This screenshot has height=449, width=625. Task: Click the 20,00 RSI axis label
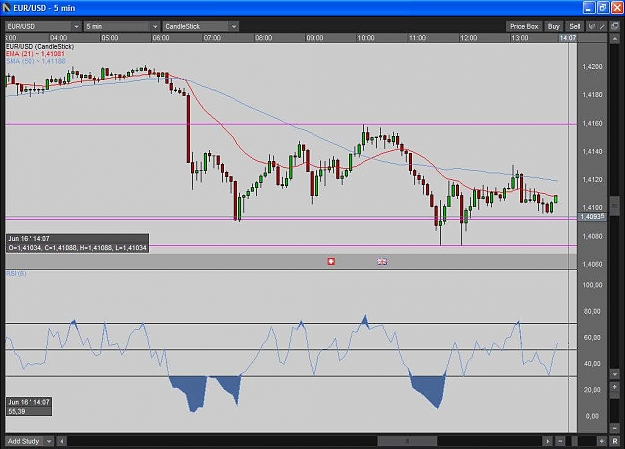(x=592, y=390)
